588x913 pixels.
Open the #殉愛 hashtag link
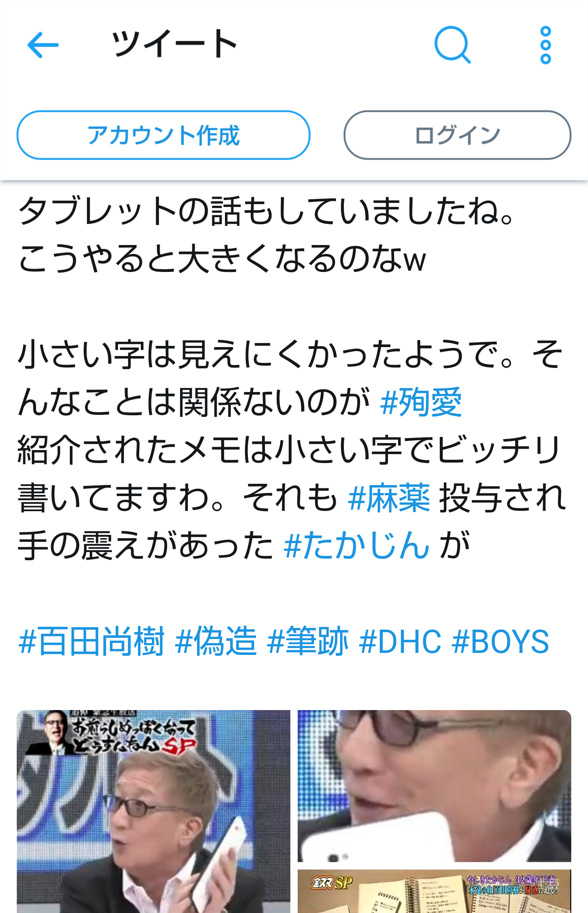tap(421, 402)
